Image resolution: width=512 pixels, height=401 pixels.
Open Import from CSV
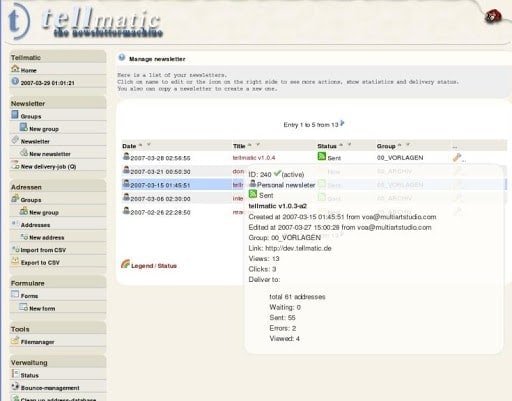(x=43, y=250)
